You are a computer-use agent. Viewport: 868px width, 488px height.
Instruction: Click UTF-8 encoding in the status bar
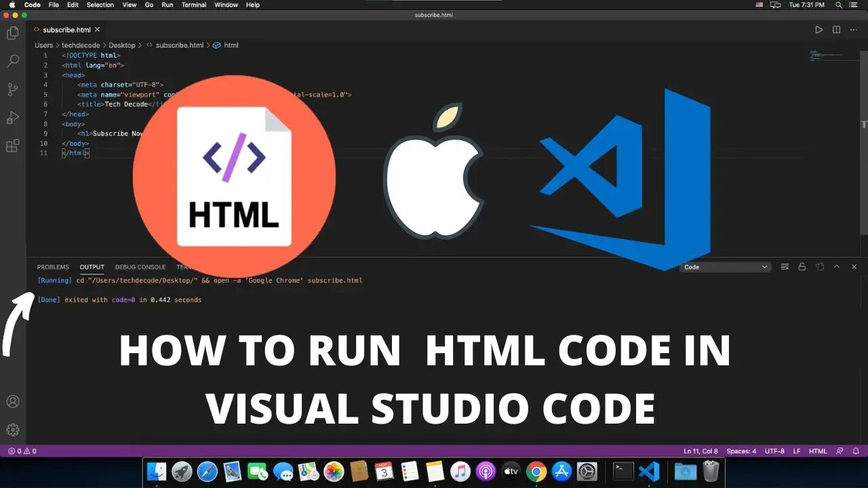(774, 451)
